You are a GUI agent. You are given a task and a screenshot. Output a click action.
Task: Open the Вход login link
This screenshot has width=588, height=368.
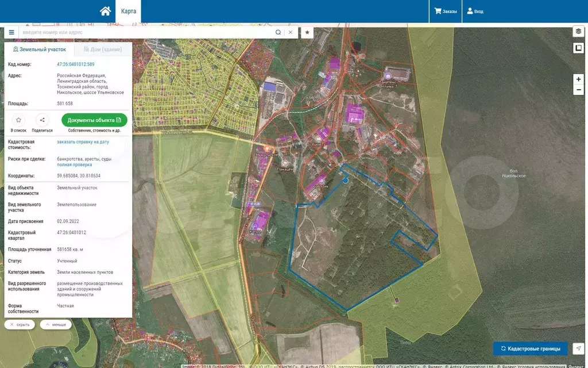[x=475, y=11]
